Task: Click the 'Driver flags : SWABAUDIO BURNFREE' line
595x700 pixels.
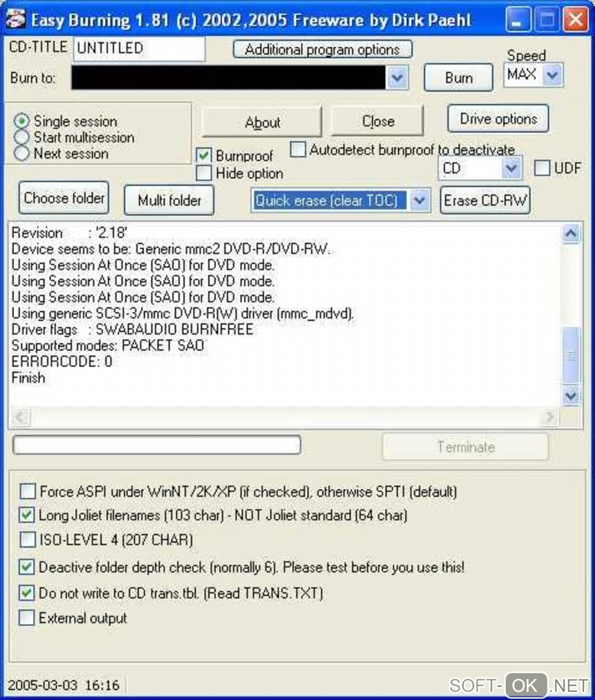Action: click(132, 329)
